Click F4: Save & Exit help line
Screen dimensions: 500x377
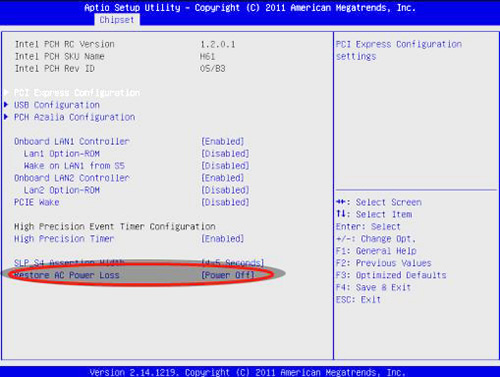(373, 287)
